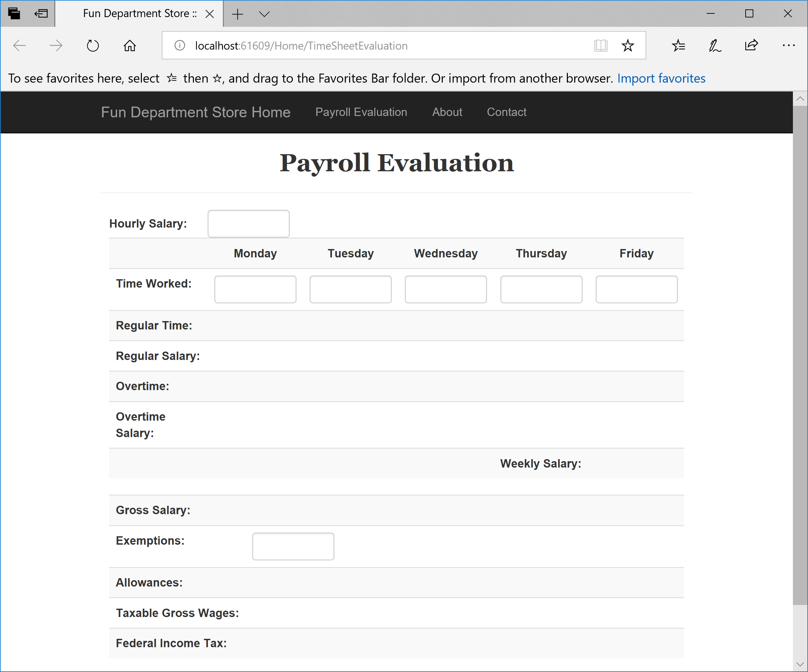Add page to favorites star
The image size is (808, 672).
tap(628, 46)
